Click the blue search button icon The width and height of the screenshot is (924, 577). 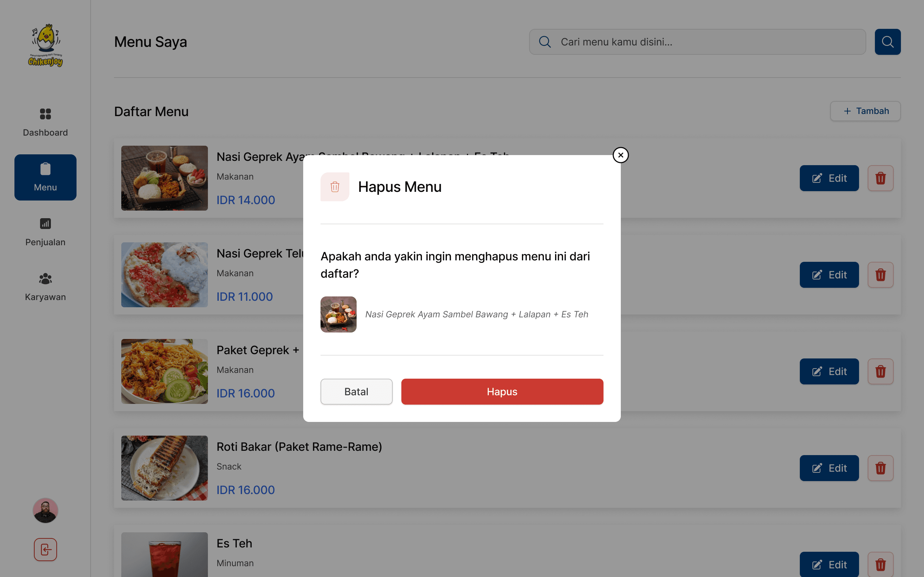(887, 41)
